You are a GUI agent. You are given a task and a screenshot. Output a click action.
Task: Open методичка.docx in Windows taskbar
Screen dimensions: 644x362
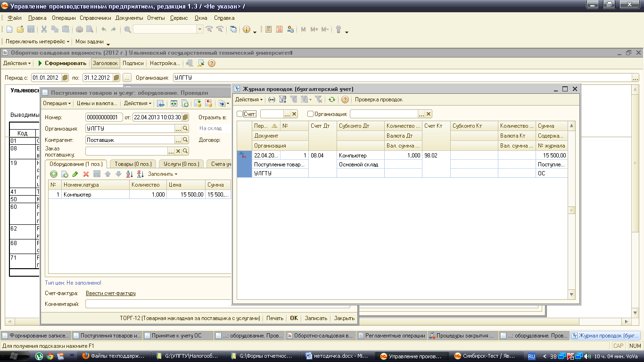338,356
